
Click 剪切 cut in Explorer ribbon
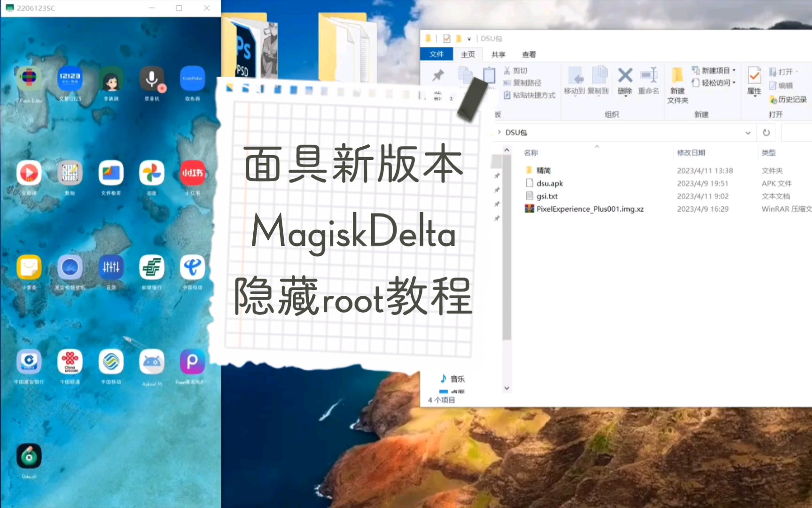click(515, 71)
